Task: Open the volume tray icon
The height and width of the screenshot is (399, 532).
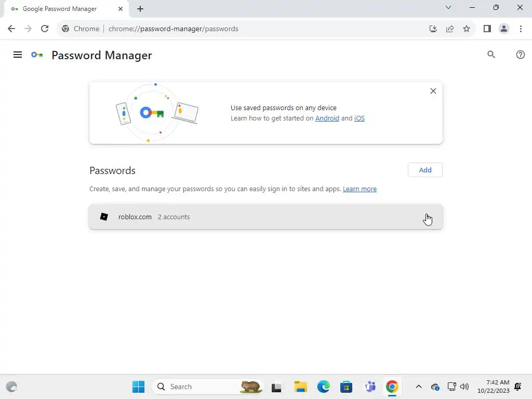Action: [x=464, y=387]
